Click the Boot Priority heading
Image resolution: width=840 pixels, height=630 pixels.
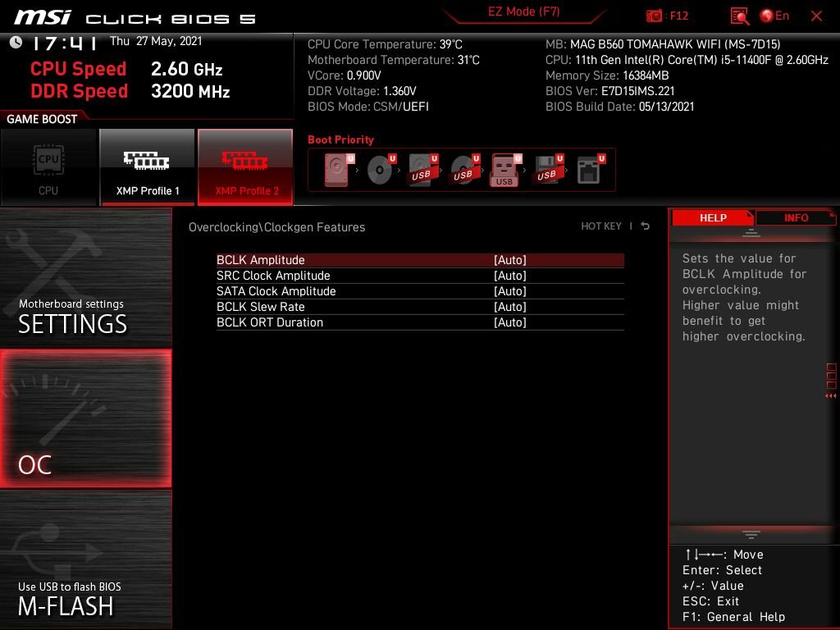(x=340, y=139)
